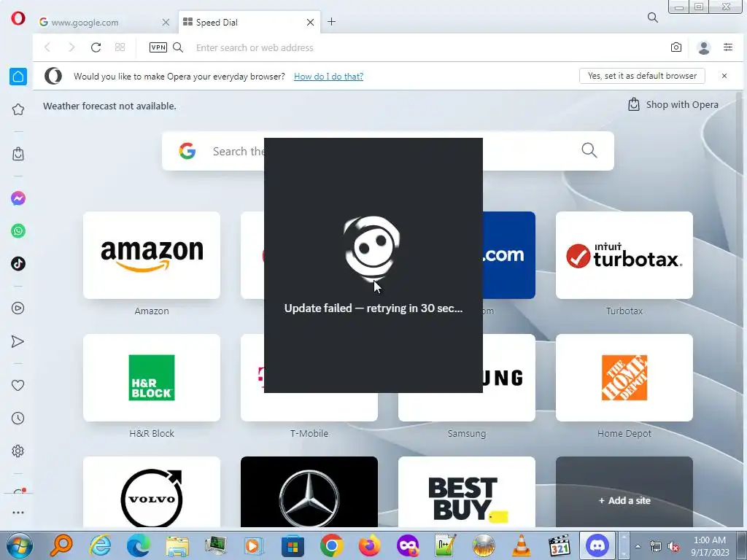Dismiss the default browser prompt bar
Viewport: 747px width, 560px height.
(724, 76)
